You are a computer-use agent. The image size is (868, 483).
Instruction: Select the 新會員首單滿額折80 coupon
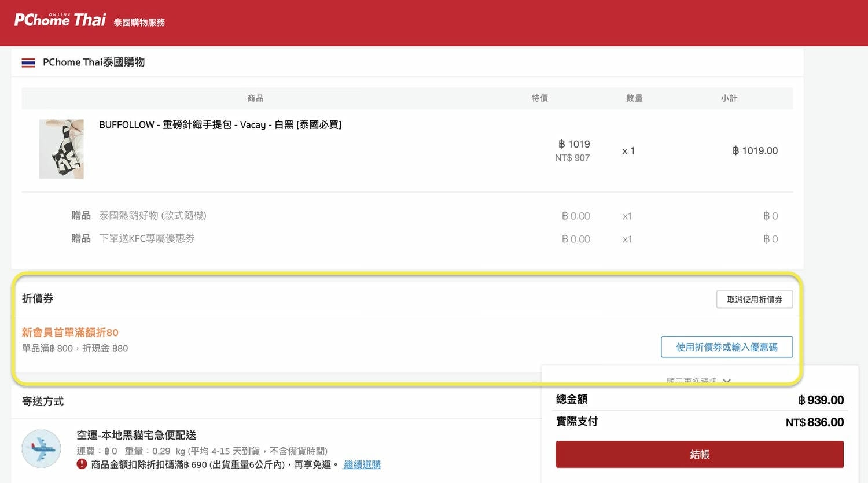(70, 332)
